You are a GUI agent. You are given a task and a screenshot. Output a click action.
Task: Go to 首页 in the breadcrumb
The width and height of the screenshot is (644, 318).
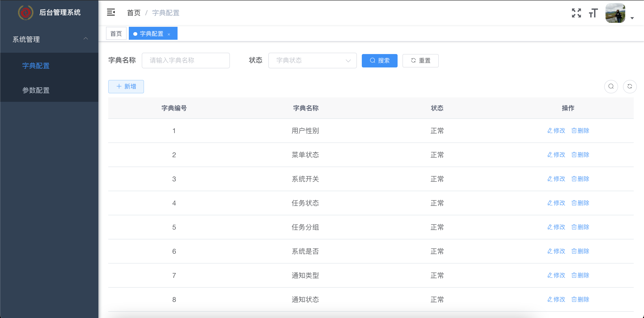pos(134,13)
